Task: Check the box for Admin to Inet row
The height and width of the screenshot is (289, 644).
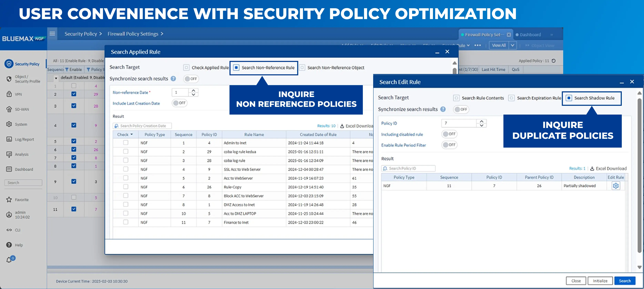Action: [x=126, y=142]
